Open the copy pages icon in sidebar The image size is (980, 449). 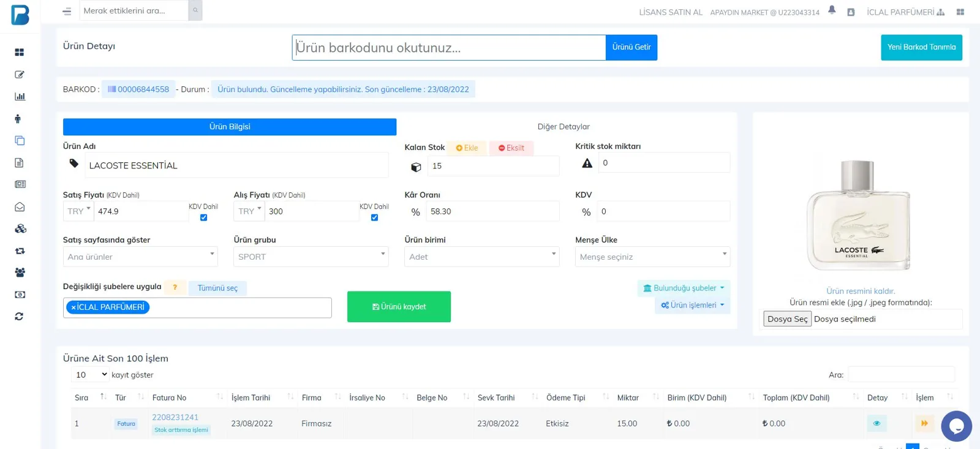tap(20, 140)
